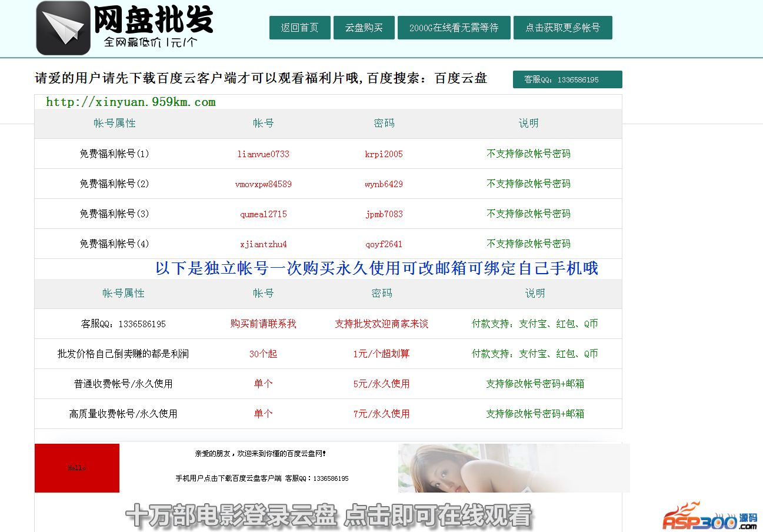Click the red Hello box
763x532 pixels.
[77, 468]
